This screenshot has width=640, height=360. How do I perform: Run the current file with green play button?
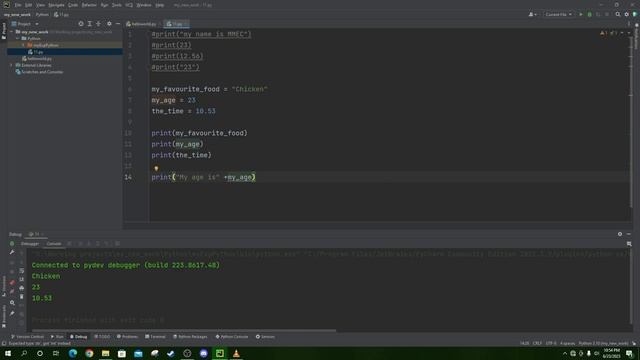581,14
